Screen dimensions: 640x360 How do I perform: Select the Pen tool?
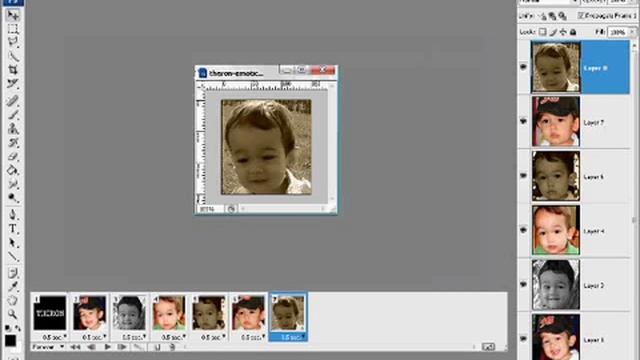pyautogui.click(x=13, y=215)
